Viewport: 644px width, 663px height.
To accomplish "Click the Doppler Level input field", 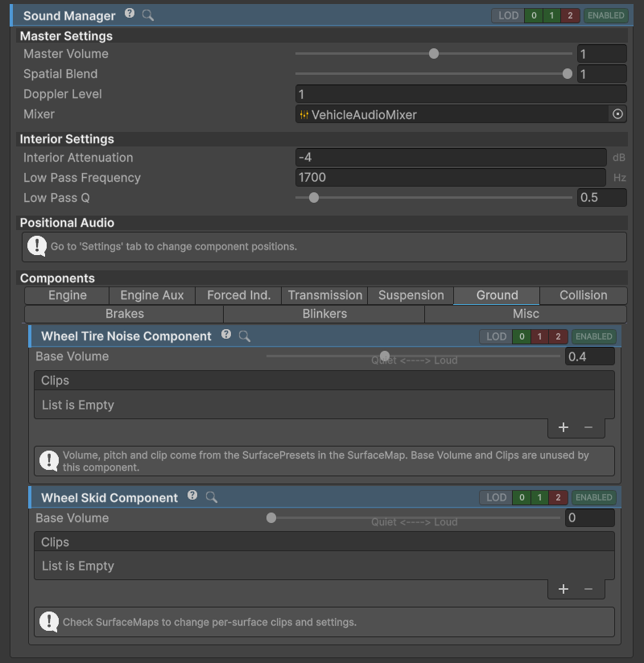I will (x=460, y=94).
